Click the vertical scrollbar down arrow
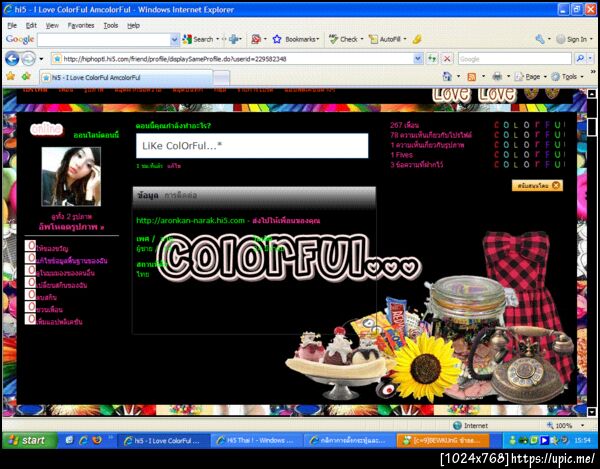The width and height of the screenshot is (600, 469). (592, 411)
